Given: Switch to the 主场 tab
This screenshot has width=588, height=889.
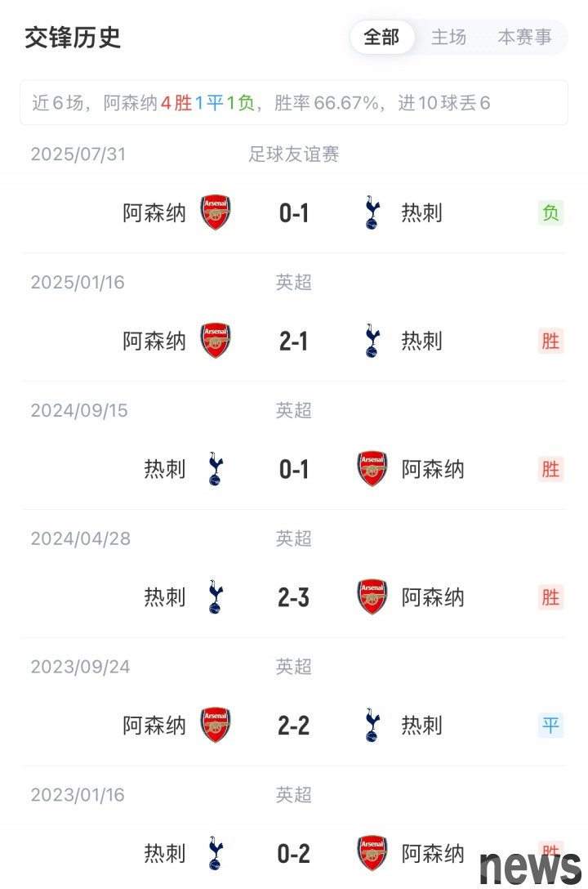Looking at the screenshot, I should (448, 38).
